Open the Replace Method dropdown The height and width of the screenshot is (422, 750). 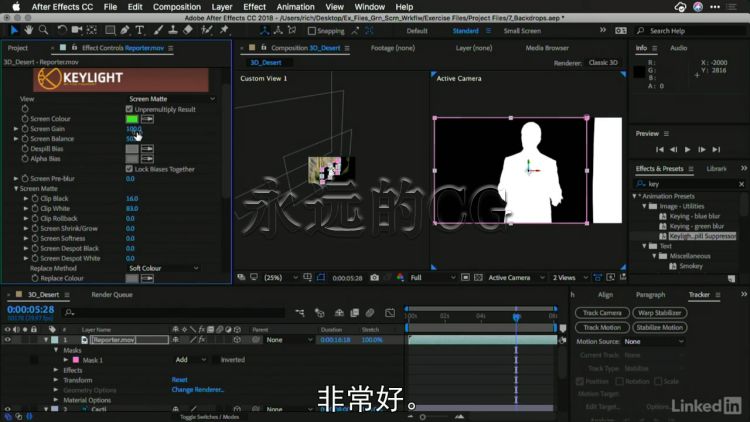(x=163, y=268)
